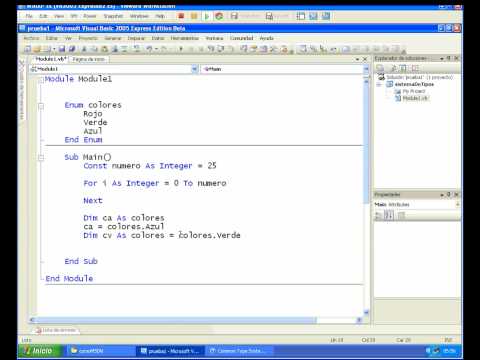480x360 pixels.
Task: Click the alphabetical sort icon in Properties panel
Action: [x=389, y=215]
